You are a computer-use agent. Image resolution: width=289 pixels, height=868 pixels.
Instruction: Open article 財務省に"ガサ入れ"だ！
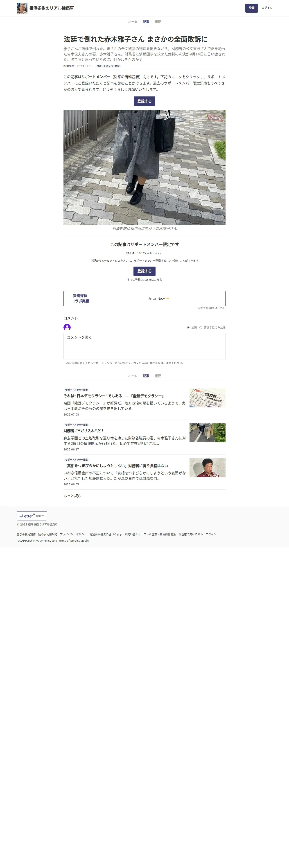pyautogui.click(x=84, y=431)
